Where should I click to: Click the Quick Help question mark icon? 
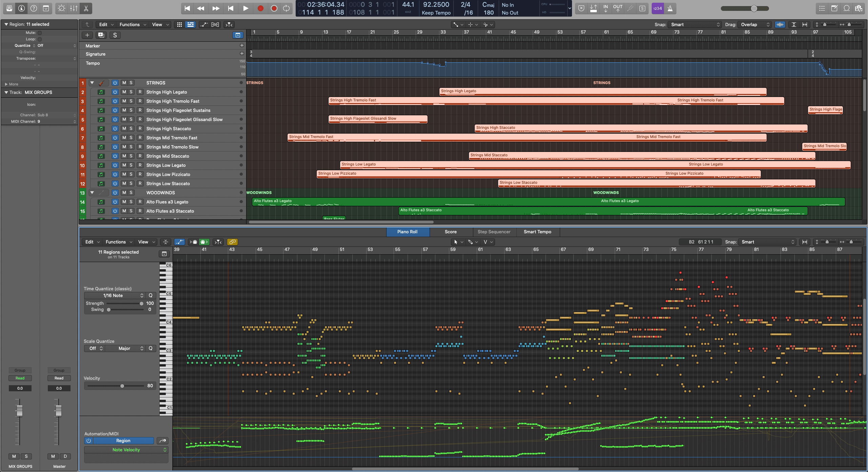[33, 8]
